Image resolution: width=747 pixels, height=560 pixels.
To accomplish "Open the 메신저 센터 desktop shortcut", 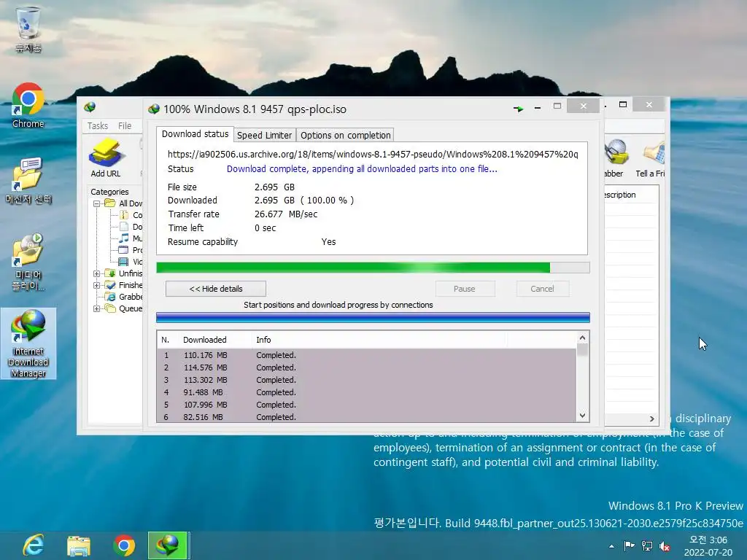I will pyautogui.click(x=28, y=181).
